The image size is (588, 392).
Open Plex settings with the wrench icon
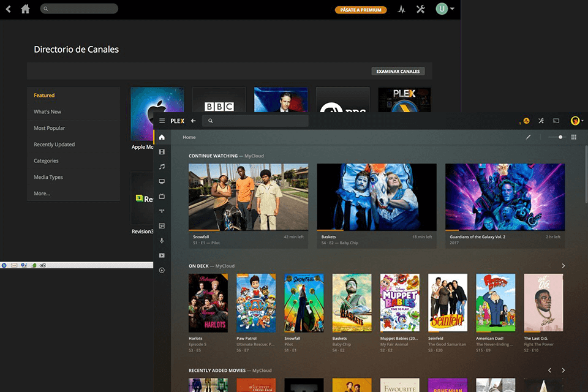coord(541,121)
